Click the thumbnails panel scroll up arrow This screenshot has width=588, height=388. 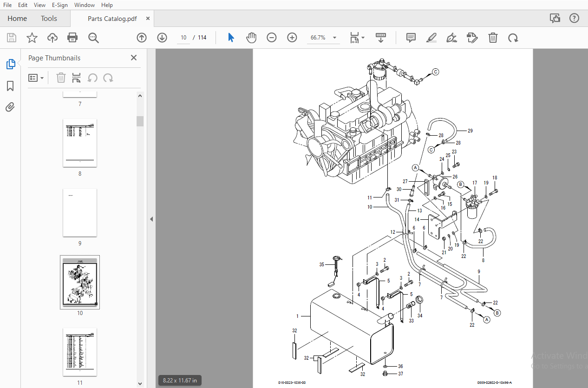pos(140,96)
